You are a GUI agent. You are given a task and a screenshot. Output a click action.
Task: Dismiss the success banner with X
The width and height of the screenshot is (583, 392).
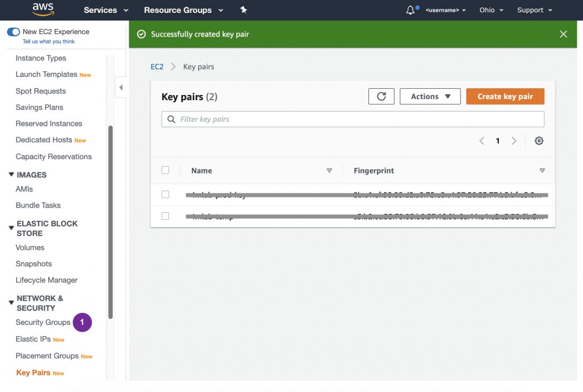[563, 34]
